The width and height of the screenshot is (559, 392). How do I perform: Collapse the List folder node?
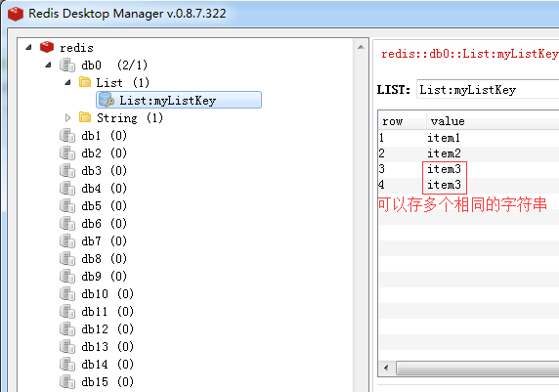[x=67, y=83]
